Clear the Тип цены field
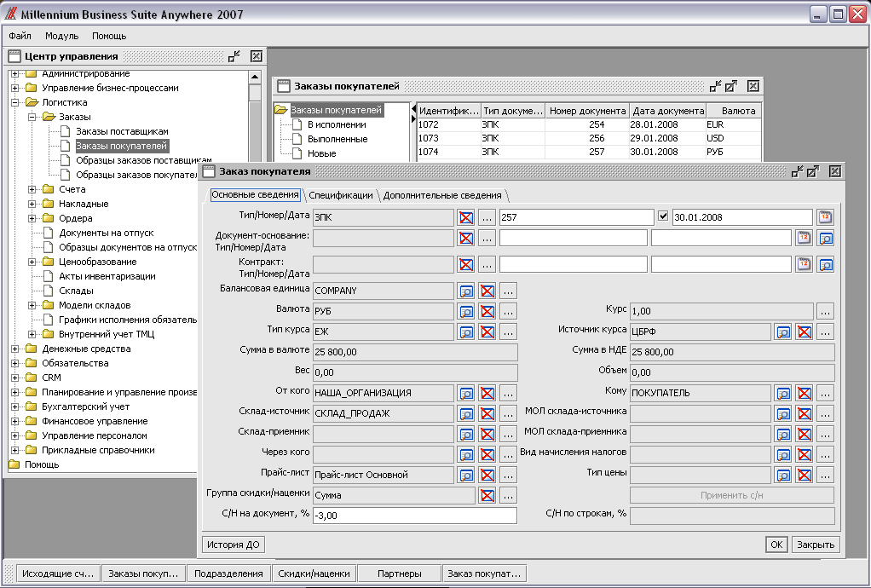Screen dimensions: 871x588 click(805, 476)
